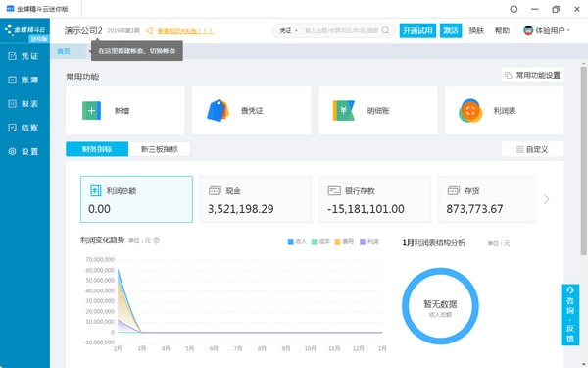This screenshot has height=368, width=588.
Task: Open the 凭证 search type dropdown
Action: [x=288, y=30]
